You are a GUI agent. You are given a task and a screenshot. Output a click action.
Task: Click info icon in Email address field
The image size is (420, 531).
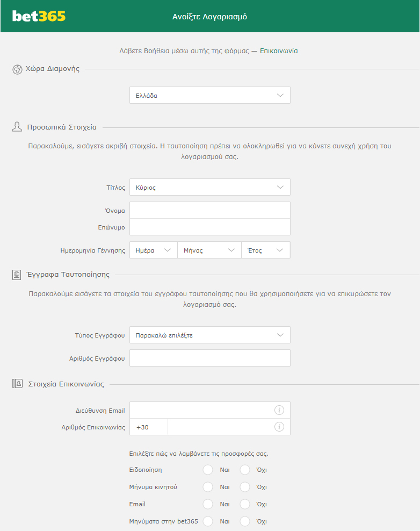click(x=279, y=410)
